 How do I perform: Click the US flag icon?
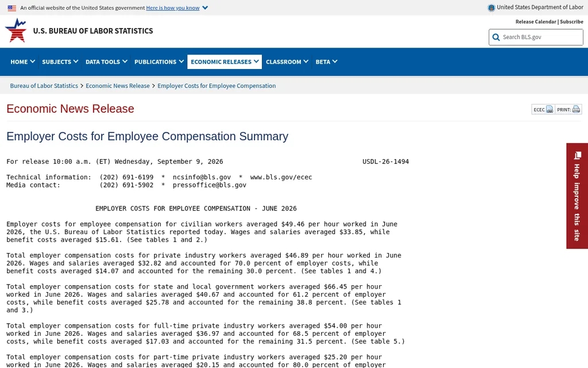[x=12, y=8]
